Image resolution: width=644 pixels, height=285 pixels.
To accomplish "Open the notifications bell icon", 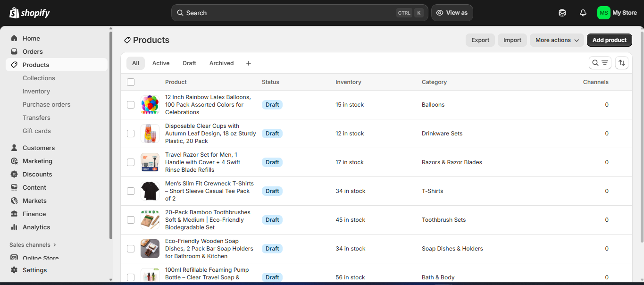I will click(583, 13).
